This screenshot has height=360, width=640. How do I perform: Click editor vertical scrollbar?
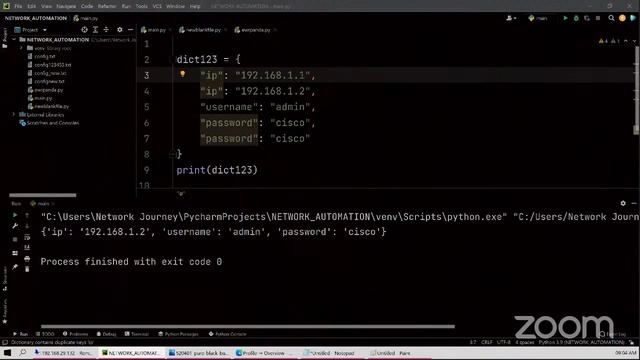(x=636, y=90)
